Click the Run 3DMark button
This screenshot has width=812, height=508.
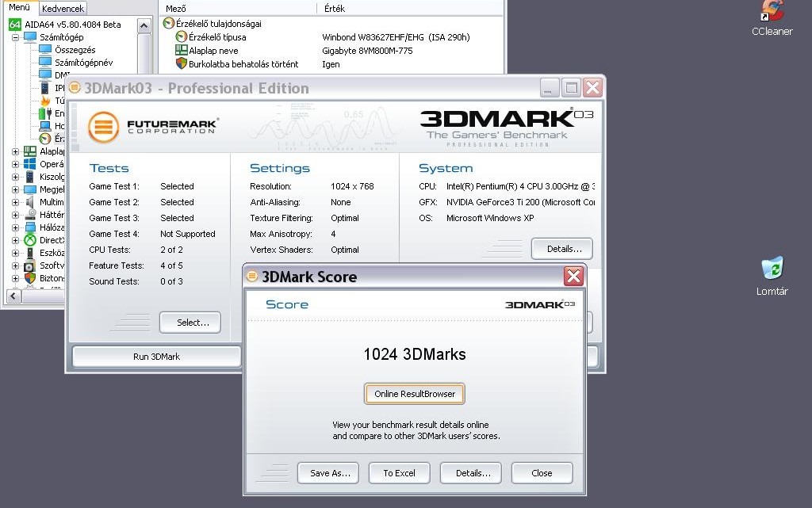(156, 357)
